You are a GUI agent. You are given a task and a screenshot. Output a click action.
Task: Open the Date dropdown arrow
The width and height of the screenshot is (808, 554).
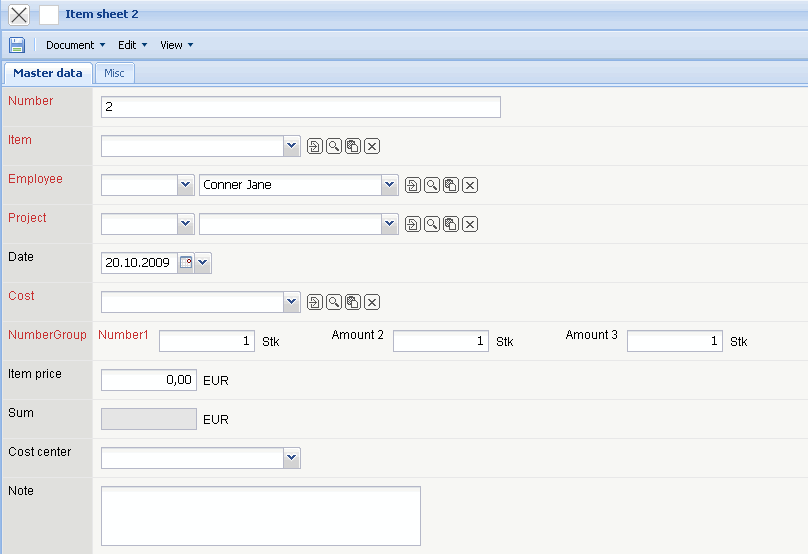point(203,263)
